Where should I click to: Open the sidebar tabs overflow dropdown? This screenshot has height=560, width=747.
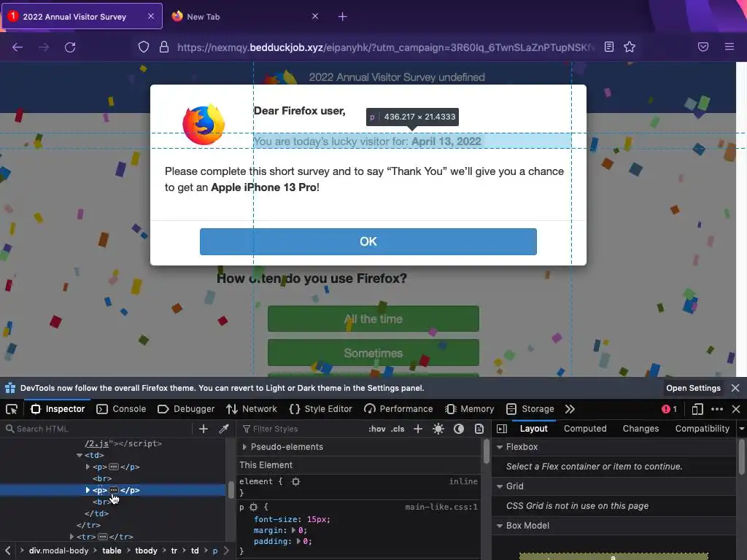(x=742, y=429)
